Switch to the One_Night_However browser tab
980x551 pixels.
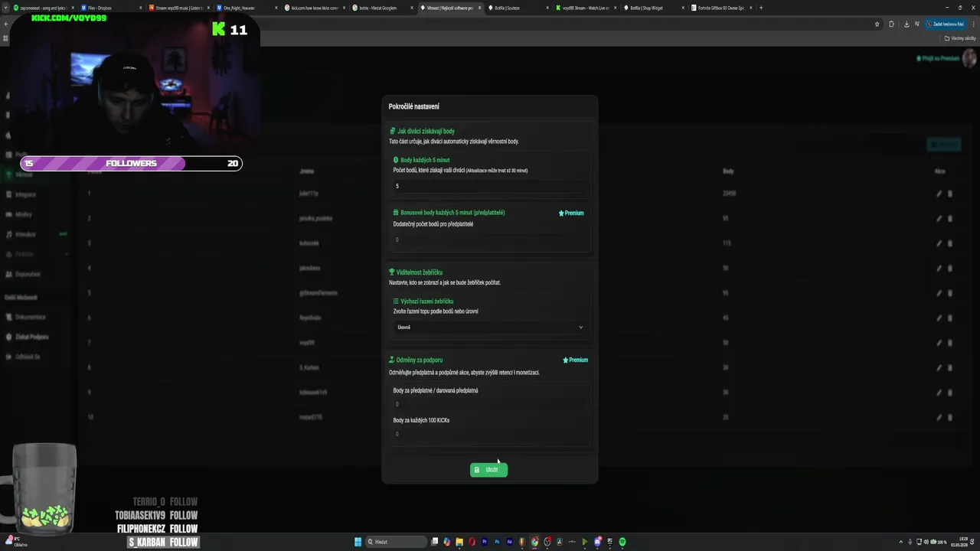pos(246,8)
